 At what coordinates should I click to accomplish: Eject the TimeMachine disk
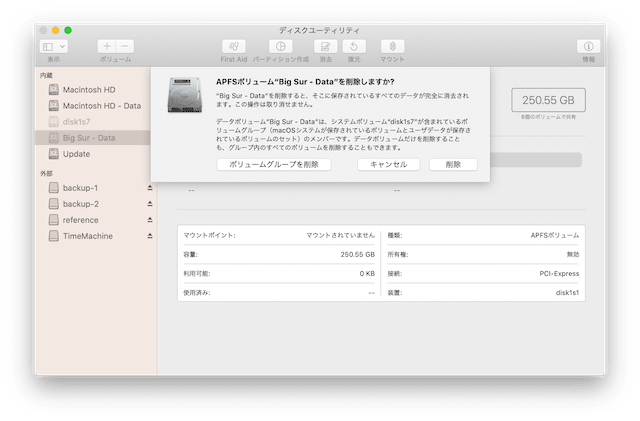(x=150, y=236)
